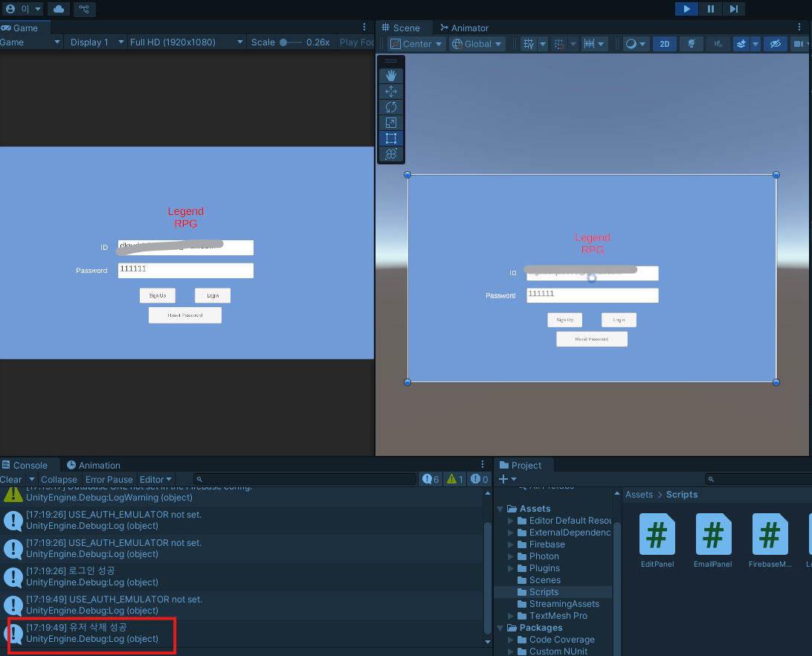Click the Project panel add (+) button
Image resolution: width=812 pixels, height=656 pixels.
point(507,479)
